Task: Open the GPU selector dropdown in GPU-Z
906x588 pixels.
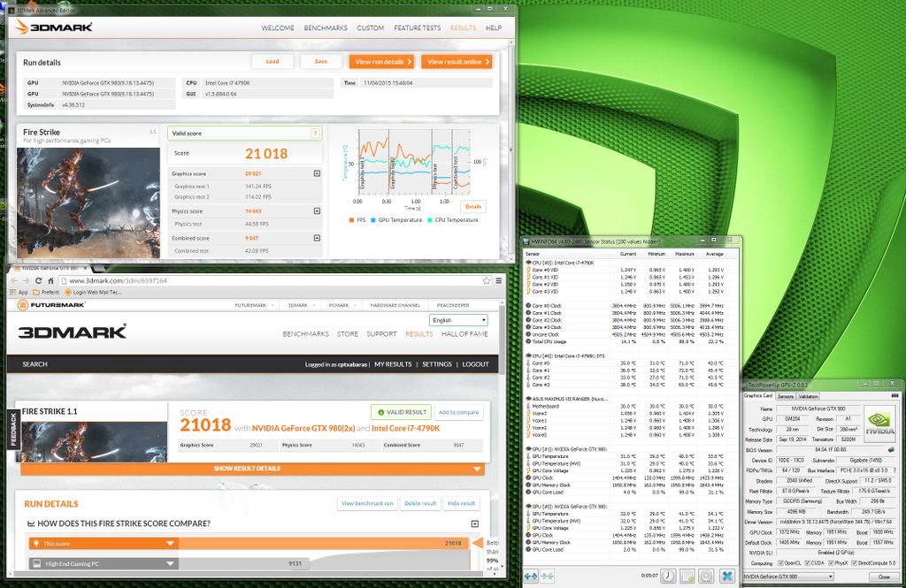Action: pos(788,577)
